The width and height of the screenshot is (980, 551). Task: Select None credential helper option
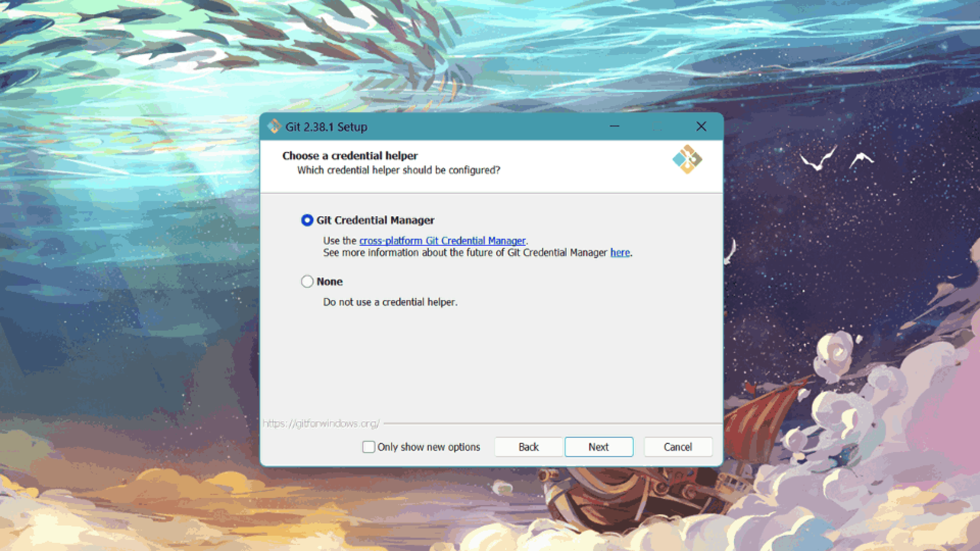click(x=306, y=282)
